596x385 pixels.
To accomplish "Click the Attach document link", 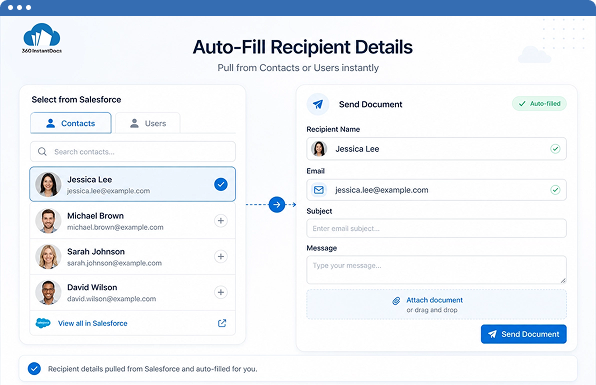I will (434, 300).
